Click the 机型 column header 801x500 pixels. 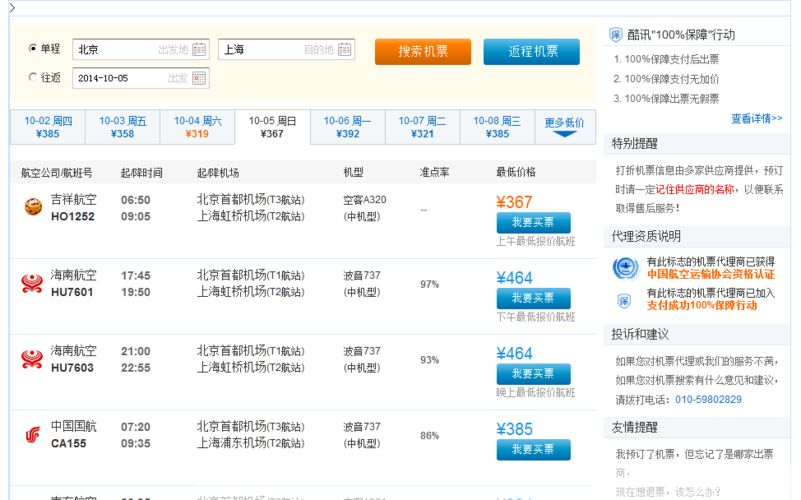click(x=354, y=173)
